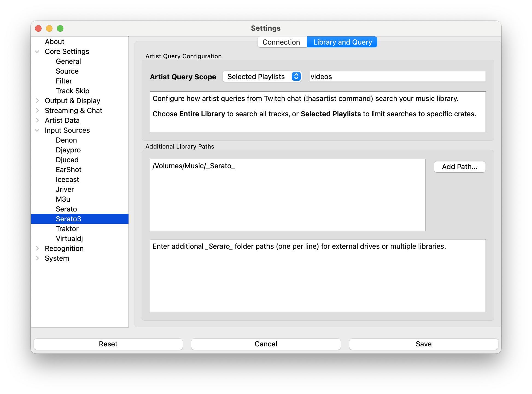Open the Denon input source
532x394 pixels.
tap(66, 140)
